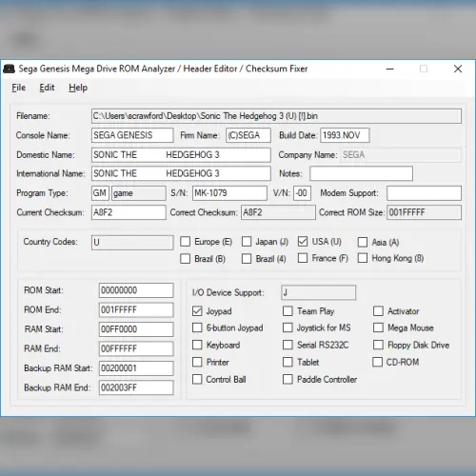Viewport: 476px width, 476px height.
Task: Uncheck the USA (U) checkbox
Action: [x=303, y=242]
